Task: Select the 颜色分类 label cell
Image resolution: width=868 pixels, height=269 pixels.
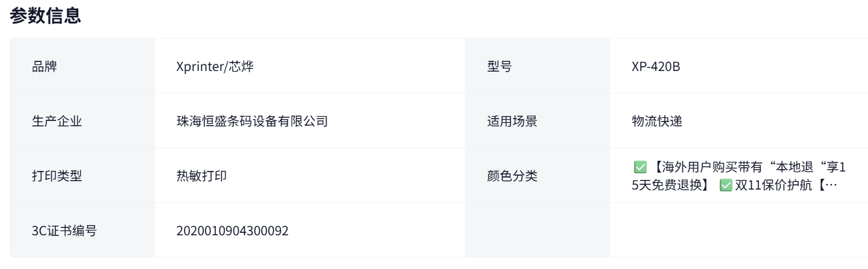Action: 512,176
